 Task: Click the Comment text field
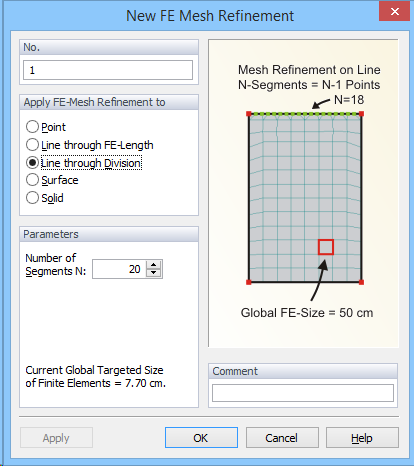tap(303, 393)
